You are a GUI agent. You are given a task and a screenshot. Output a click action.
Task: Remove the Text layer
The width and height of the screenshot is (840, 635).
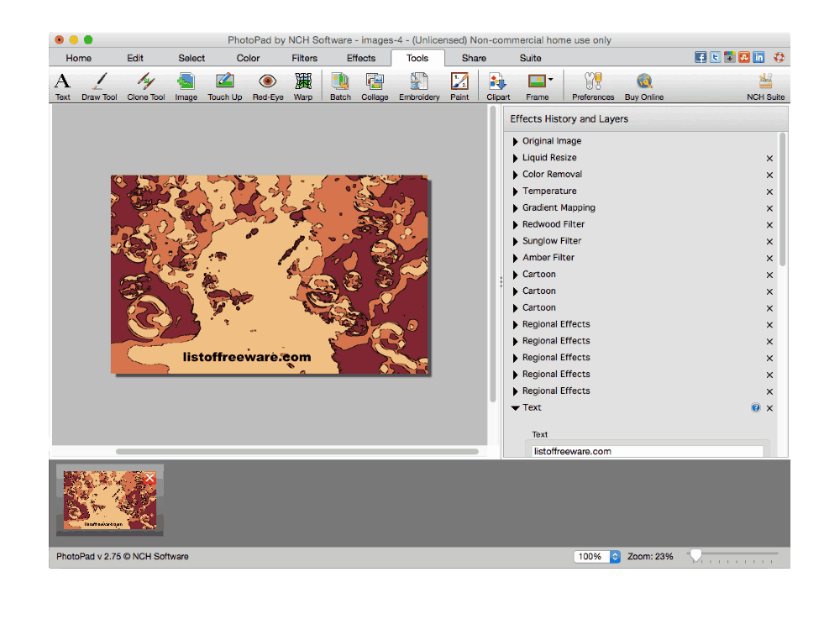click(x=769, y=407)
